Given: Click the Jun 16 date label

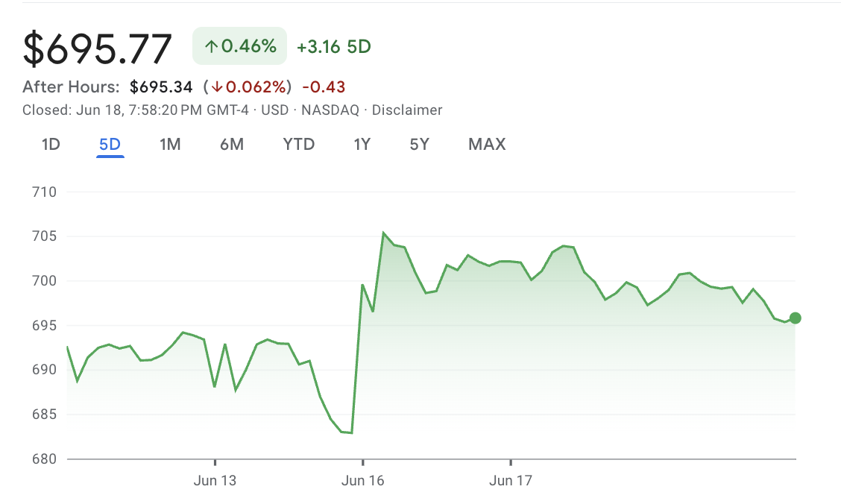Looking at the screenshot, I should [x=363, y=480].
